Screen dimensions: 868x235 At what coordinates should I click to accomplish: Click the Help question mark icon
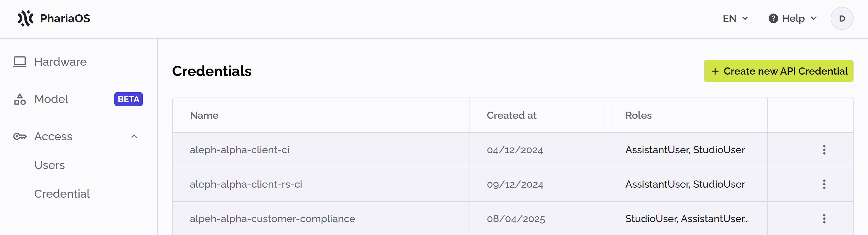tap(773, 19)
